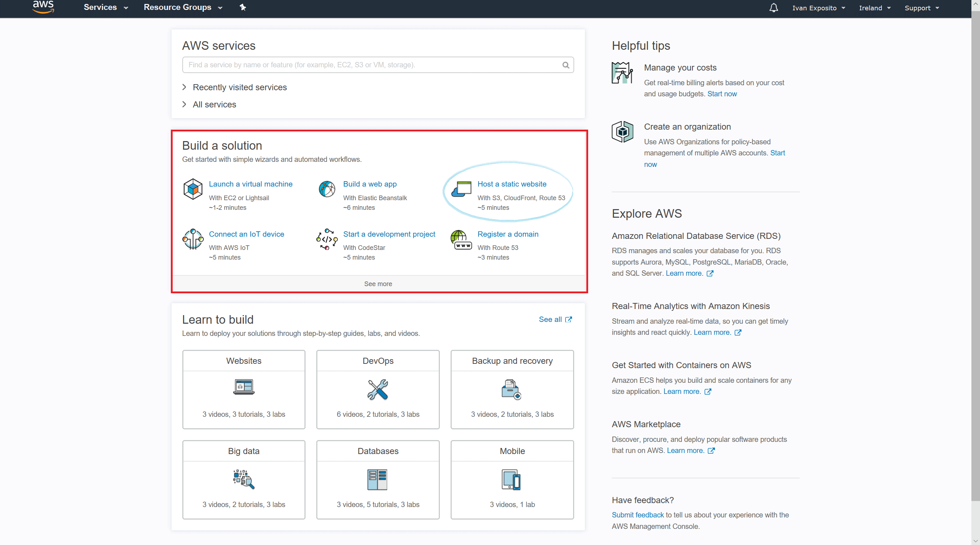Open the Big data card title

pyautogui.click(x=244, y=451)
